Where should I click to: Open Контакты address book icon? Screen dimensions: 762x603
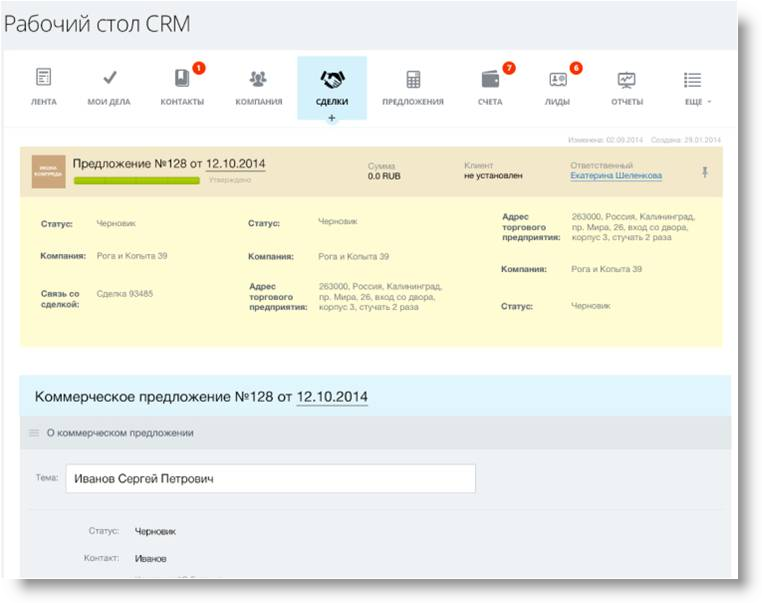[182, 78]
